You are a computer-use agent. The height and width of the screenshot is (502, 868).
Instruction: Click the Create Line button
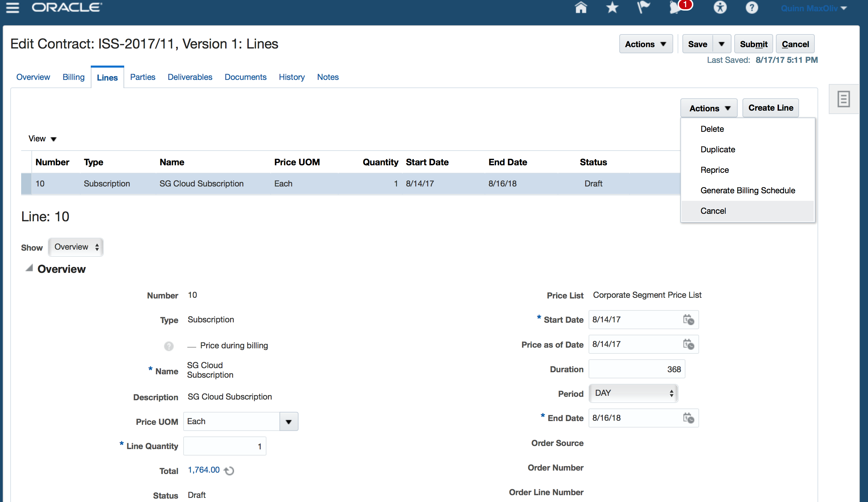coord(770,108)
